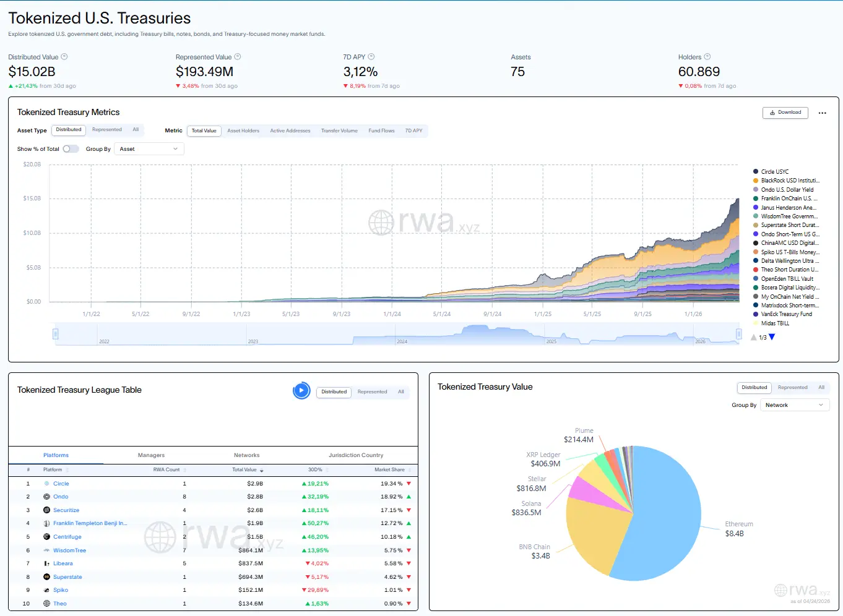This screenshot has width=843, height=616.
Task: Enable the Show % of Total toggle
Action: pos(71,148)
